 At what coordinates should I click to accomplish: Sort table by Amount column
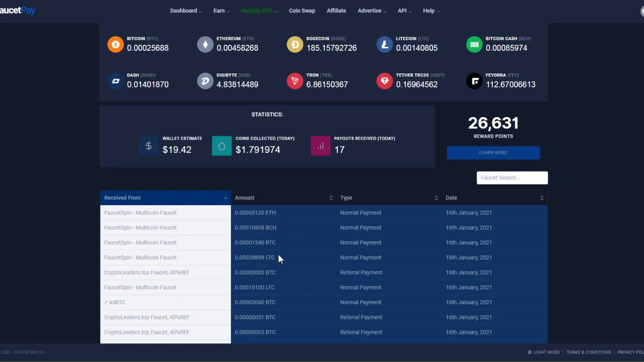(x=284, y=198)
